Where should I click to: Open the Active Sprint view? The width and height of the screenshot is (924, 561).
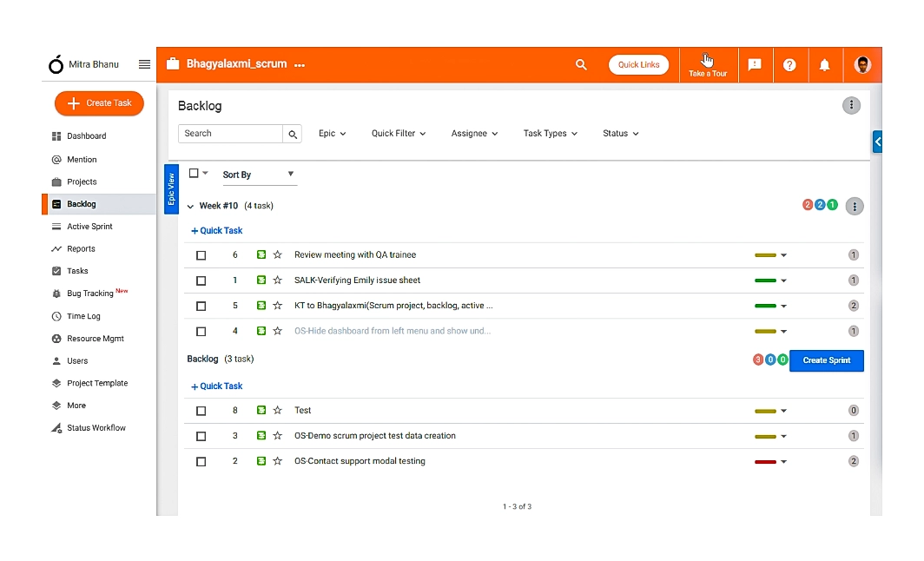click(x=89, y=226)
